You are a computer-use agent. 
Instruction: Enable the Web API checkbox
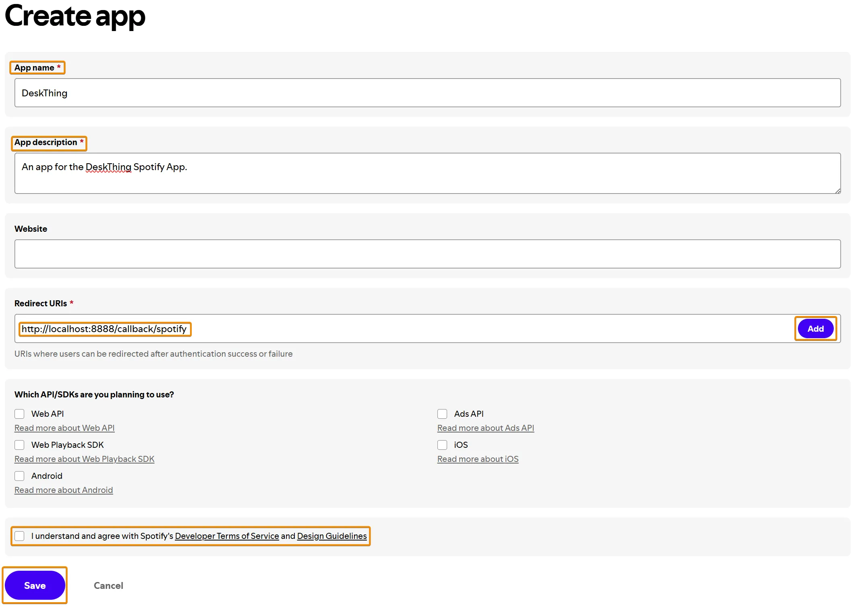click(x=20, y=414)
